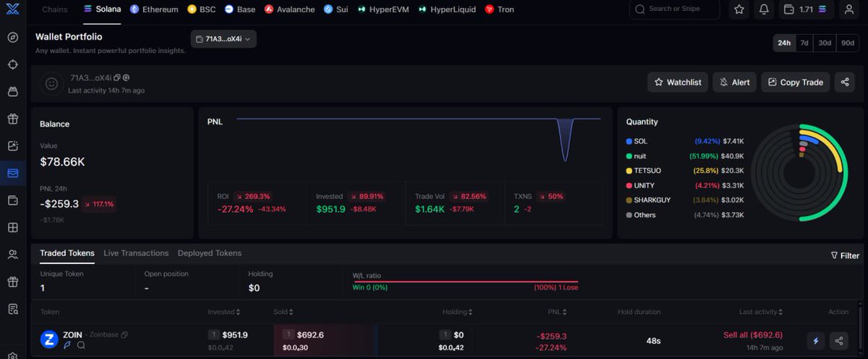Click the X logo in top-left corner

[x=12, y=9]
